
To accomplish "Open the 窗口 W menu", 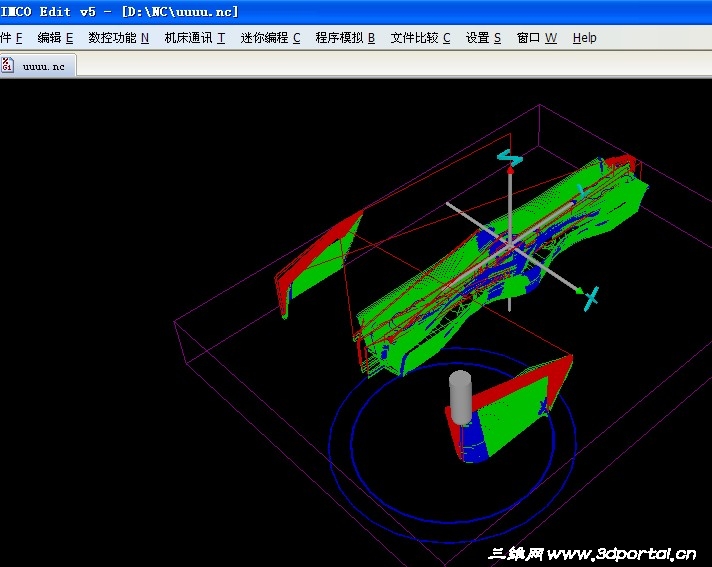I will 537,38.
